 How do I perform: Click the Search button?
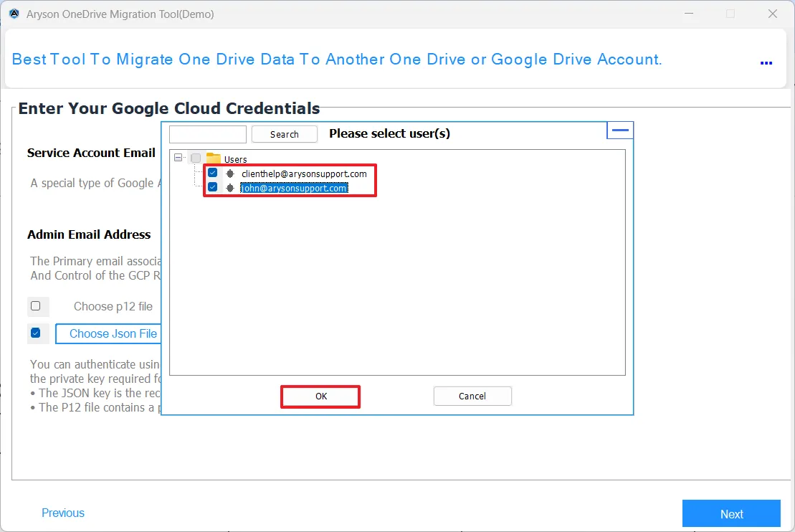click(284, 134)
